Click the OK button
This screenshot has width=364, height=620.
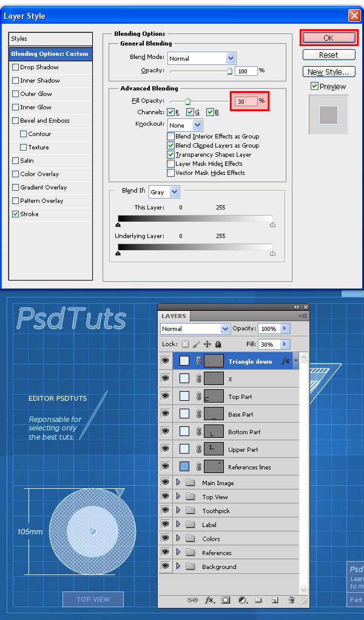coord(329,38)
